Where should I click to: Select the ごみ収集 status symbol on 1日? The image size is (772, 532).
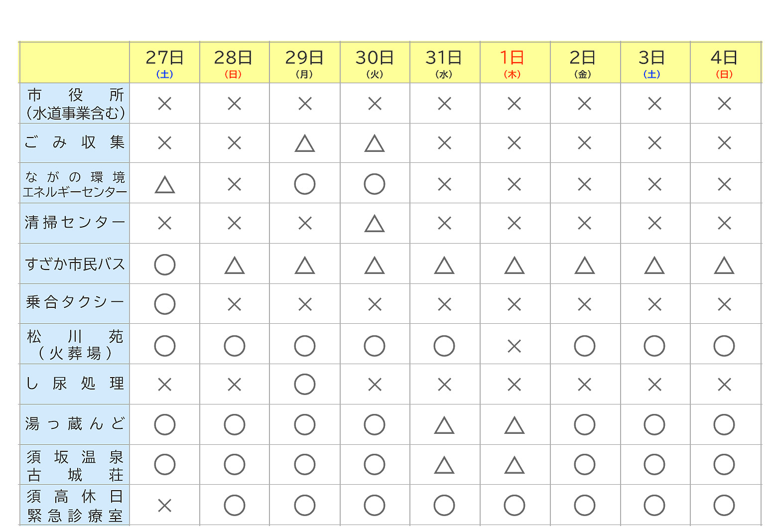tap(515, 142)
